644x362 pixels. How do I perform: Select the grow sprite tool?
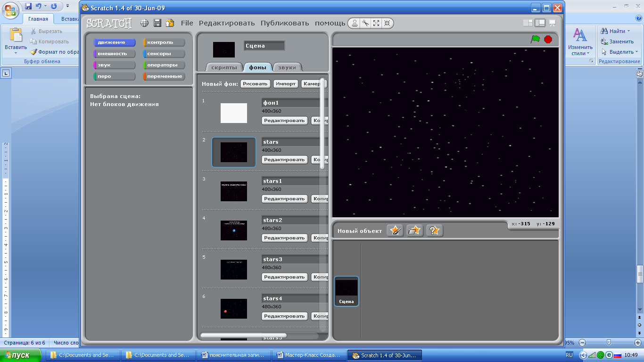376,23
